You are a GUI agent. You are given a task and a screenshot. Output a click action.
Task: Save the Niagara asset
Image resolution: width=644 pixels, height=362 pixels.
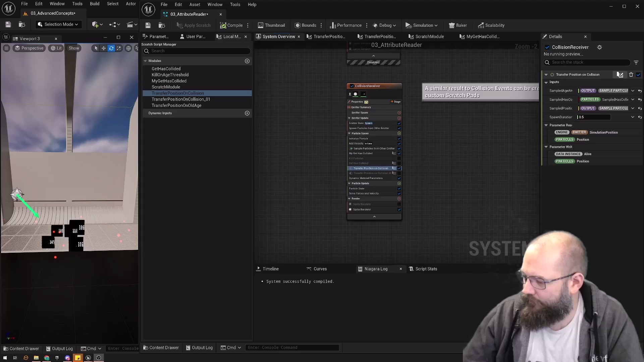click(148, 25)
